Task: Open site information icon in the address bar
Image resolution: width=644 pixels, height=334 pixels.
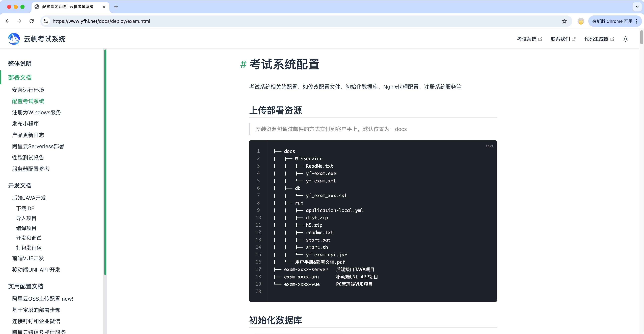Action: tap(46, 21)
